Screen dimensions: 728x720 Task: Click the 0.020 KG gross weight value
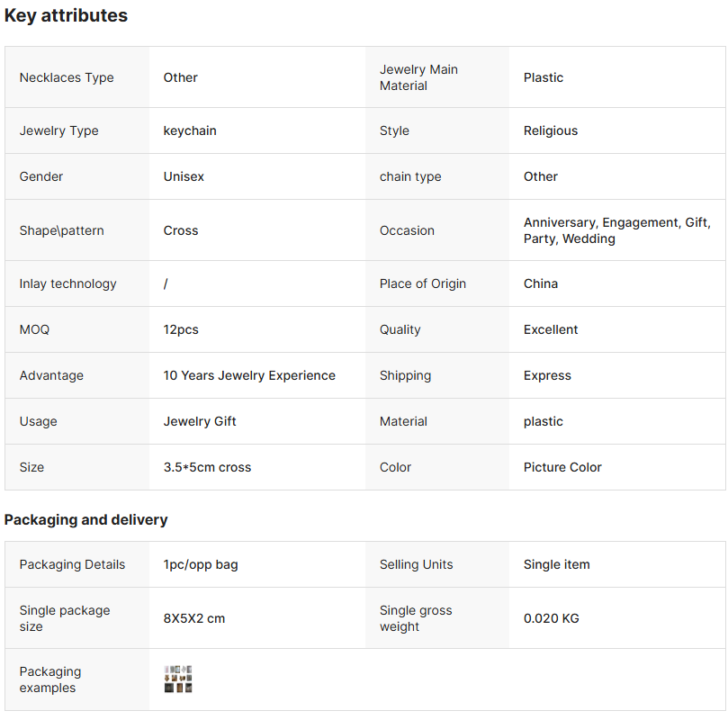pyautogui.click(x=552, y=618)
